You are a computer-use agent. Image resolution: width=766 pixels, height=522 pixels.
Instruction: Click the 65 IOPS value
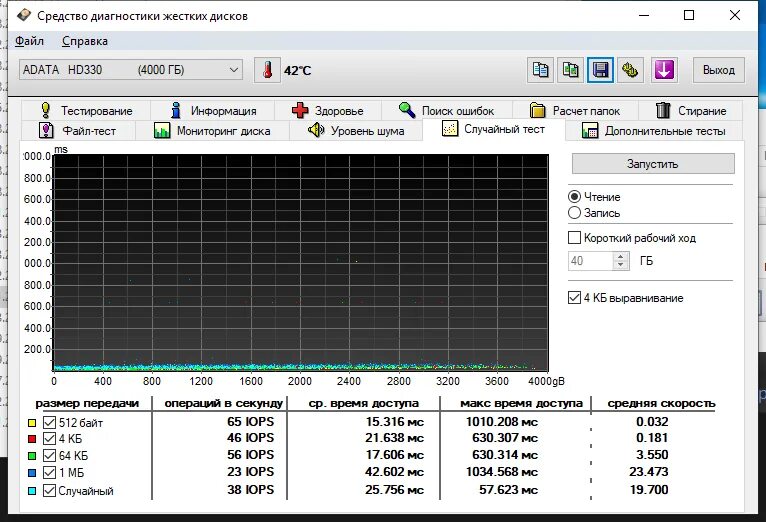coord(251,422)
